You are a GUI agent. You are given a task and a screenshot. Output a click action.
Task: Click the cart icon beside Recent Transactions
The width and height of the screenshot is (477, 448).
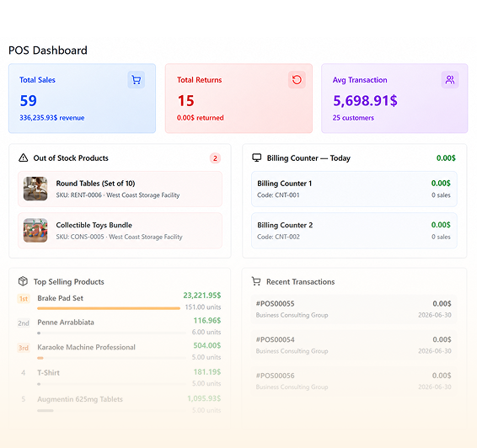[256, 281]
